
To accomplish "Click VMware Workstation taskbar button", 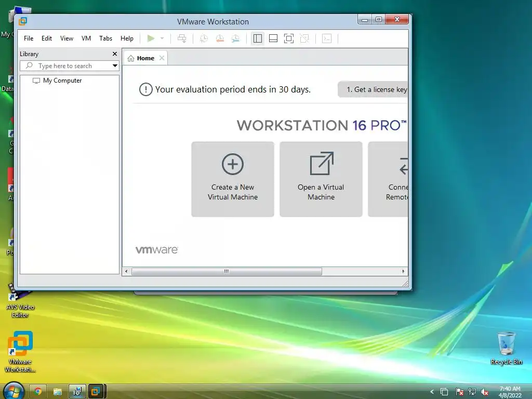I will pos(96,392).
